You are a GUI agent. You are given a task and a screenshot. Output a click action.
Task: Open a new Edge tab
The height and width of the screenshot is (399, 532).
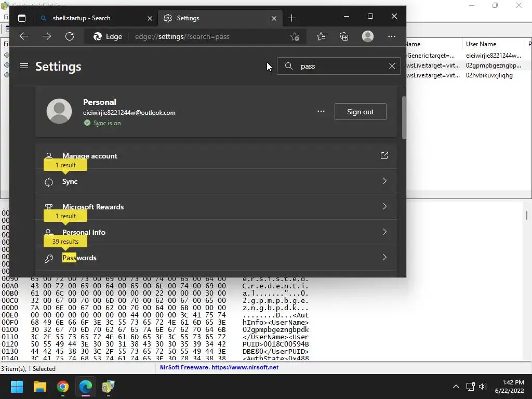click(291, 18)
